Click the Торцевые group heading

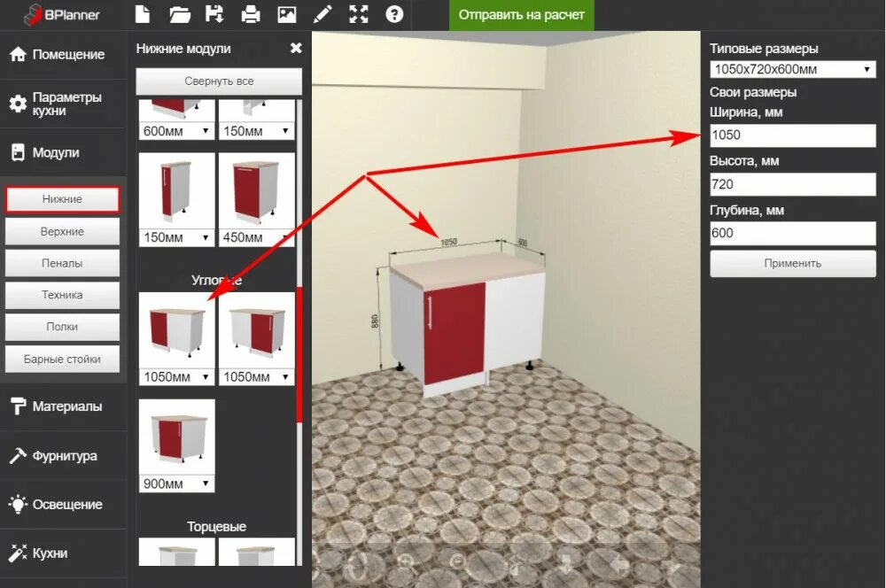point(216,526)
